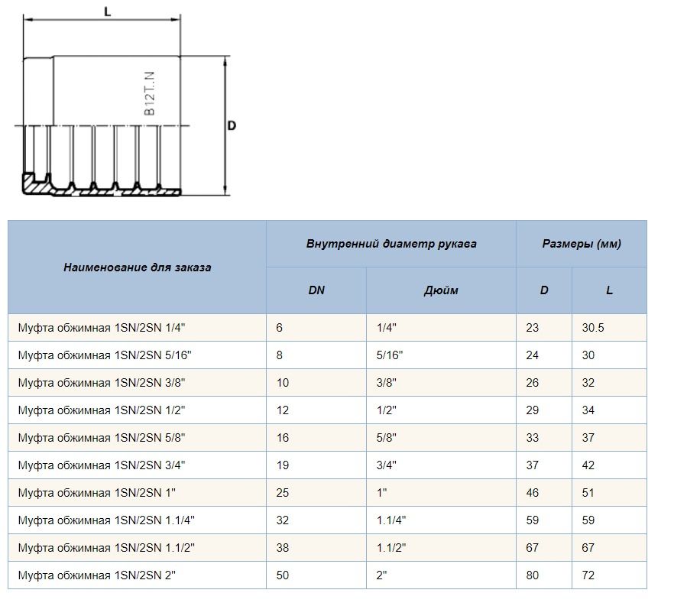The height and width of the screenshot is (606, 700).
Task: Click 'Муфта обжимная 1SN/2SN 5/16"' name cell
Action: [x=137, y=355]
